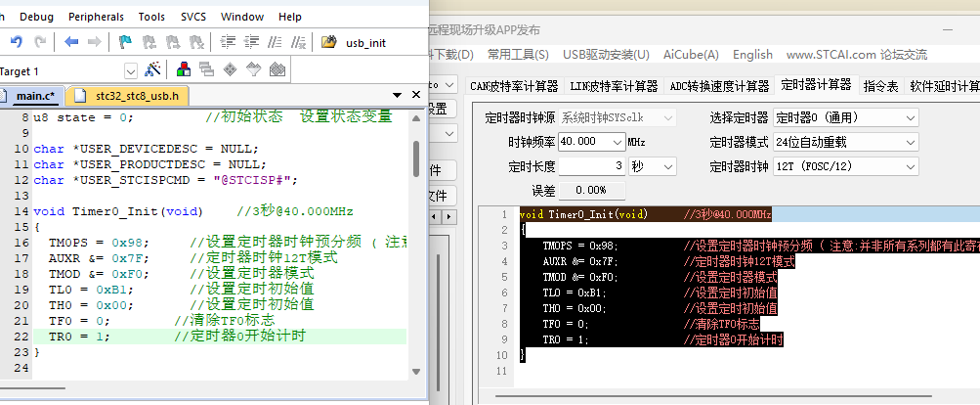This screenshot has height=405, width=980.
Task: Open editor window list down-arrow
Action: [397, 95]
